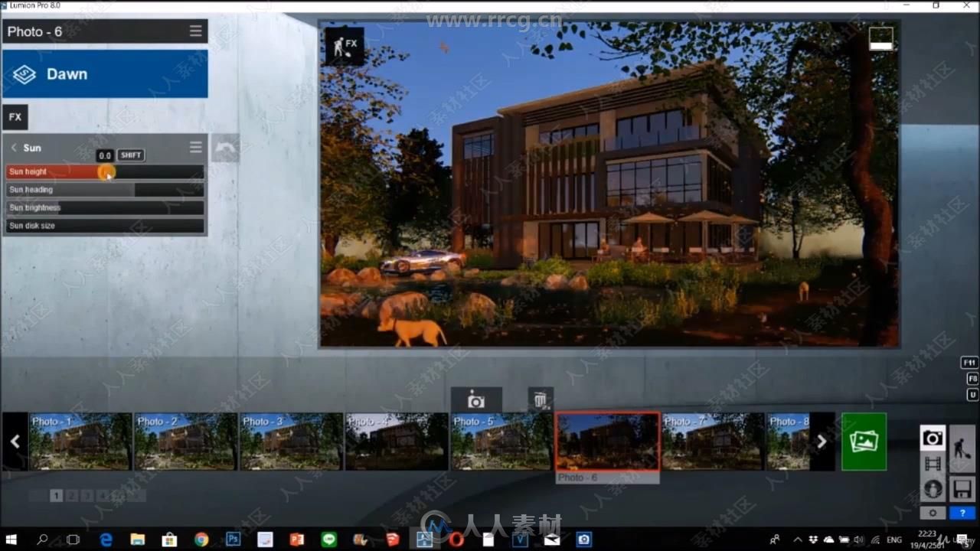The image size is (980, 551).
Task: Open the Windows Start menu
Action: [11, 540]
